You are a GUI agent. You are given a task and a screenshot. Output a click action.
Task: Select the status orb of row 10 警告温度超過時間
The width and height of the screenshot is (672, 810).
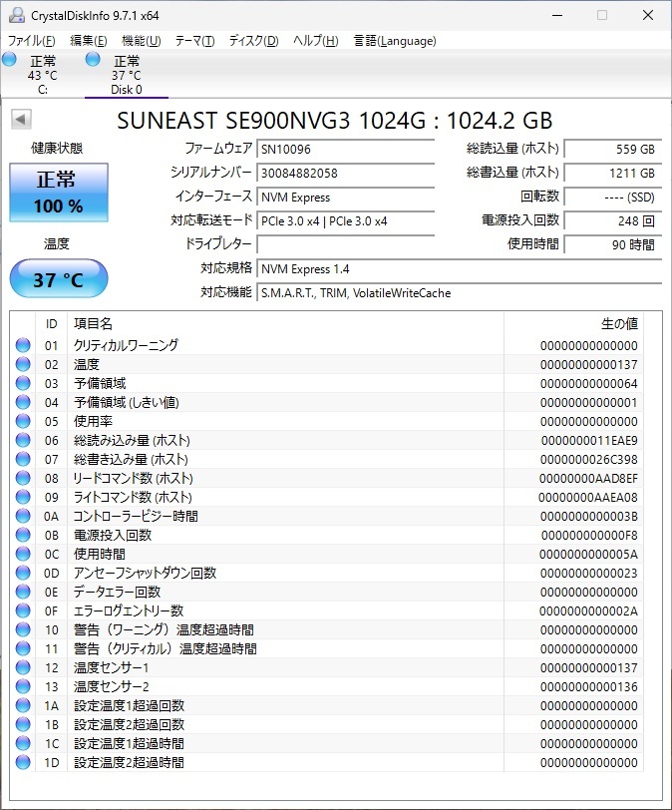click(x=23, y=629)
